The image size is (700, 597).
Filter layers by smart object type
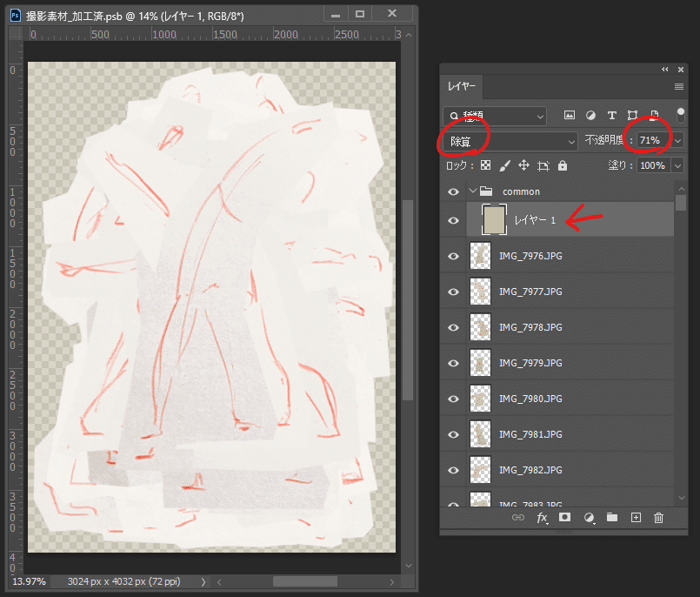tap(654, 115)
